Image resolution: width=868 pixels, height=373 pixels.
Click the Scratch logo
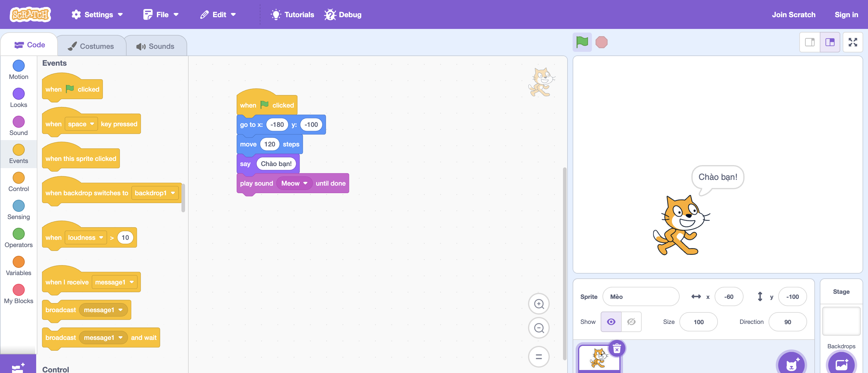30,14
